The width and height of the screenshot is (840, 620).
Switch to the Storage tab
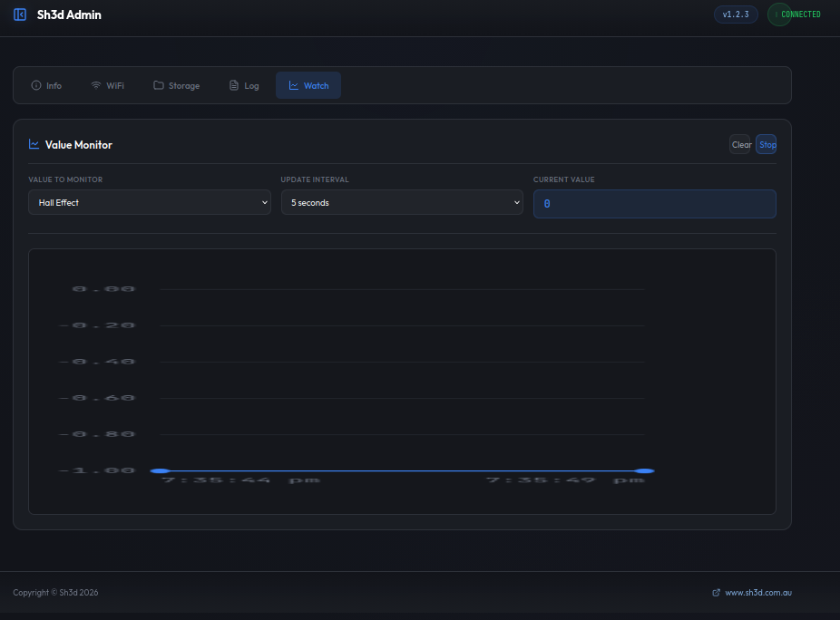[x=177, y=86]
